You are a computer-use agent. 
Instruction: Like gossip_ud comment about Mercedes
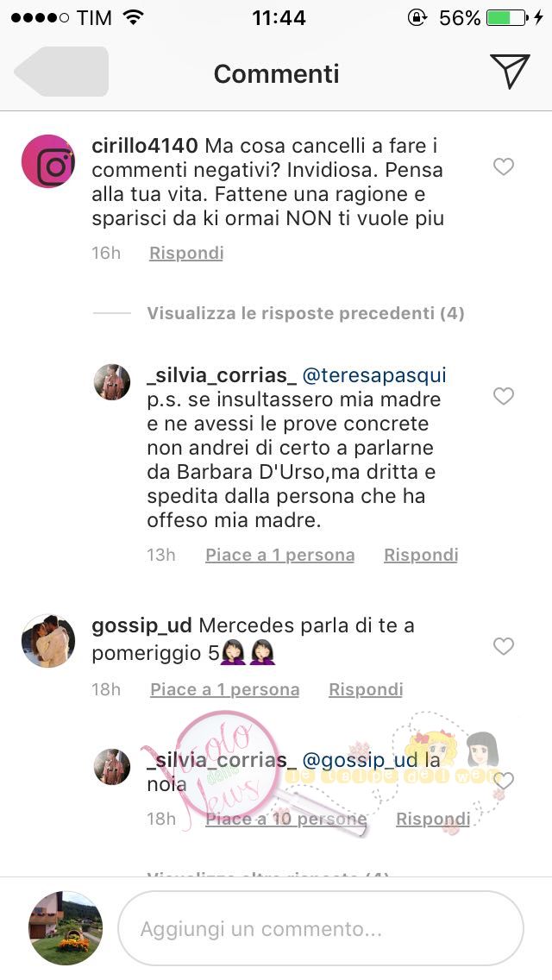(x=504, y=645)
